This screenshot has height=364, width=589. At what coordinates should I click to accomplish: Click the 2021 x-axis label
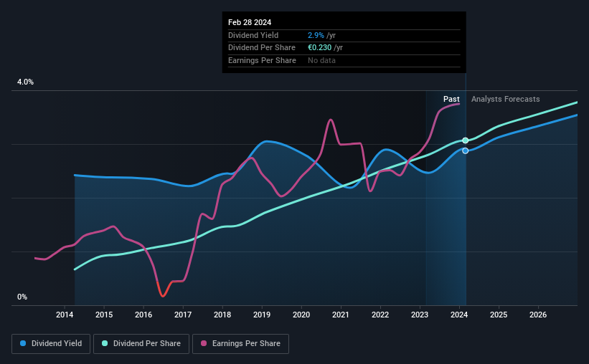(341, 315)
